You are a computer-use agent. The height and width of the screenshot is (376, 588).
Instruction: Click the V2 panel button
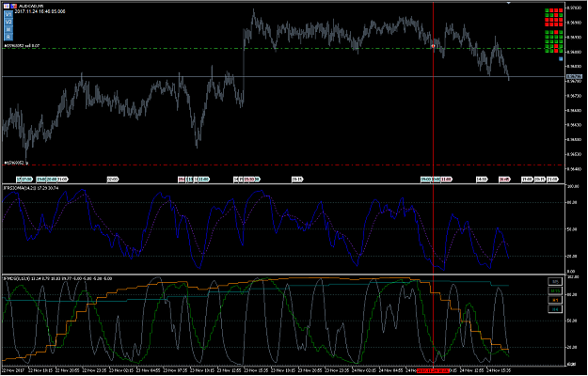8,23
